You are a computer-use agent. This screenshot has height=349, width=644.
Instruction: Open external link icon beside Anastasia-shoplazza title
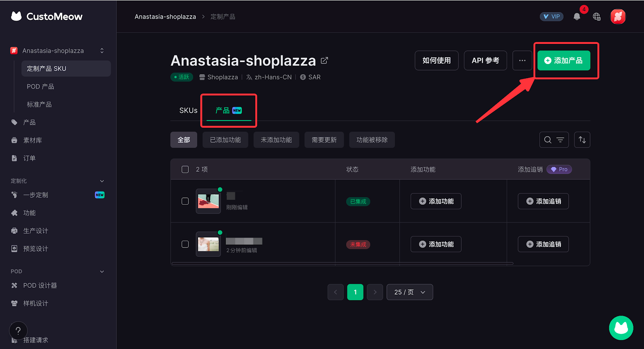[324, 60]
